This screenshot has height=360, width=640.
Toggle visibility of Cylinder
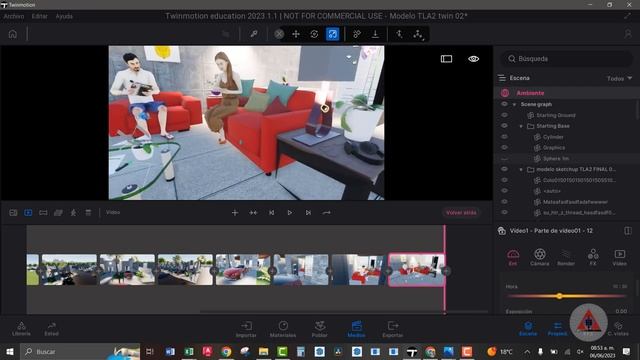pyautogui.click(x=504, y=137)
